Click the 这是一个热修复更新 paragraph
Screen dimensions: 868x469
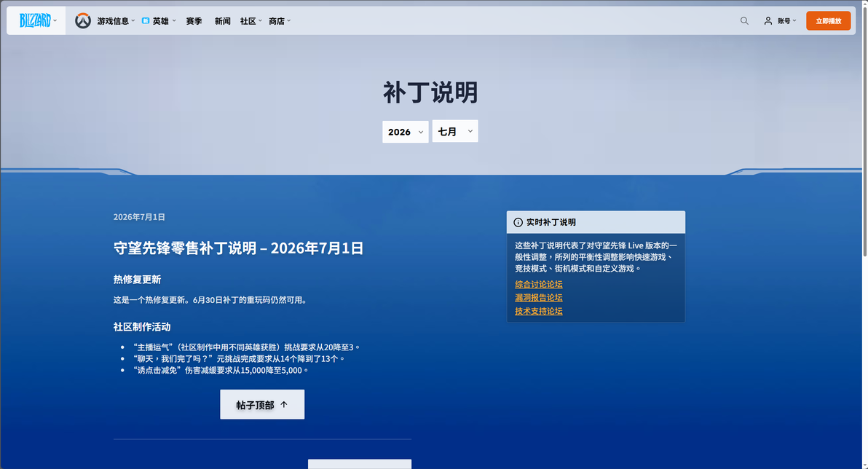point(210,300)
